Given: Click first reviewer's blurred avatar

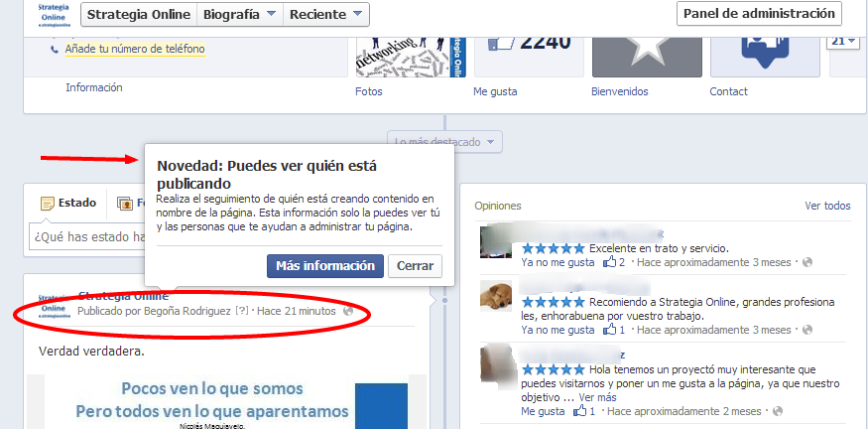Looking at the screenshot, I should 495,241.
